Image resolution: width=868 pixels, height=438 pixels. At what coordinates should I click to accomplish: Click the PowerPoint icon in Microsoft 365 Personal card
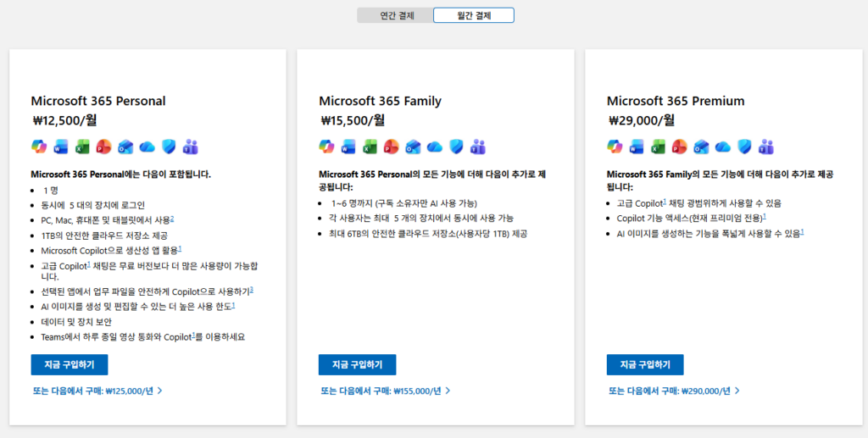pyautogui.click(x=103, y=147)
